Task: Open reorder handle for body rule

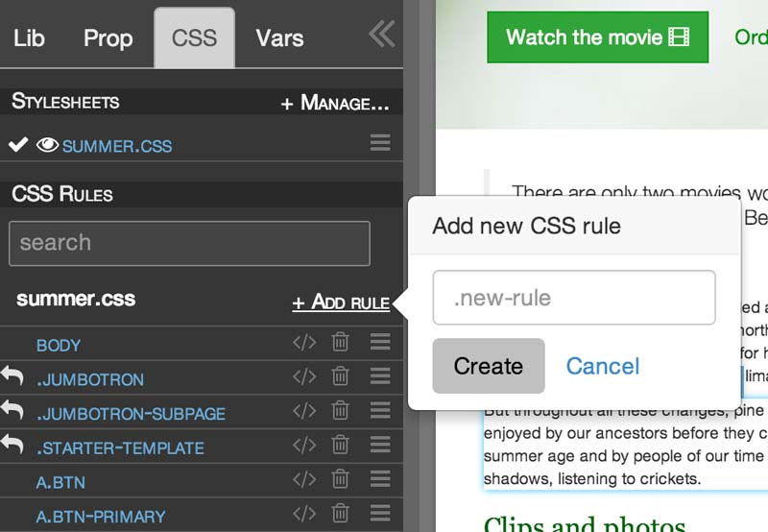Action: coord(380,342)
